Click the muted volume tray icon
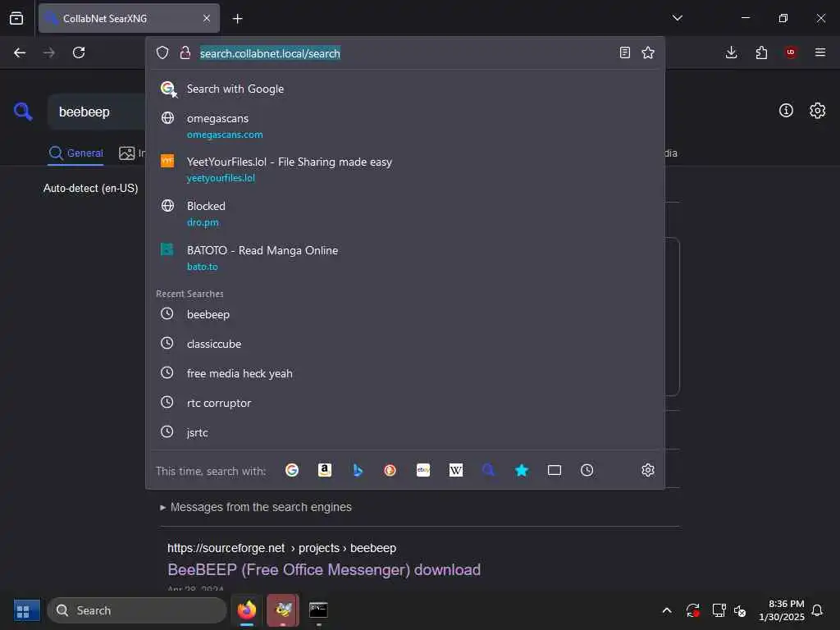The image size is (840, 630). 741,610
